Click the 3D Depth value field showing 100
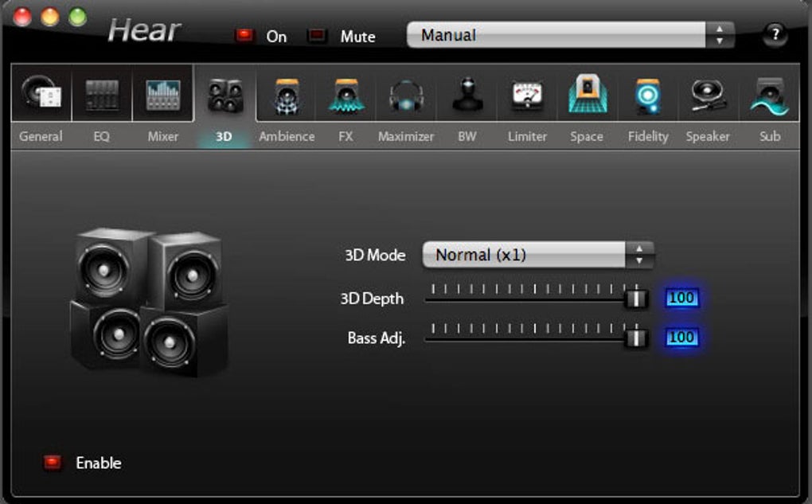 coord(681,298)
